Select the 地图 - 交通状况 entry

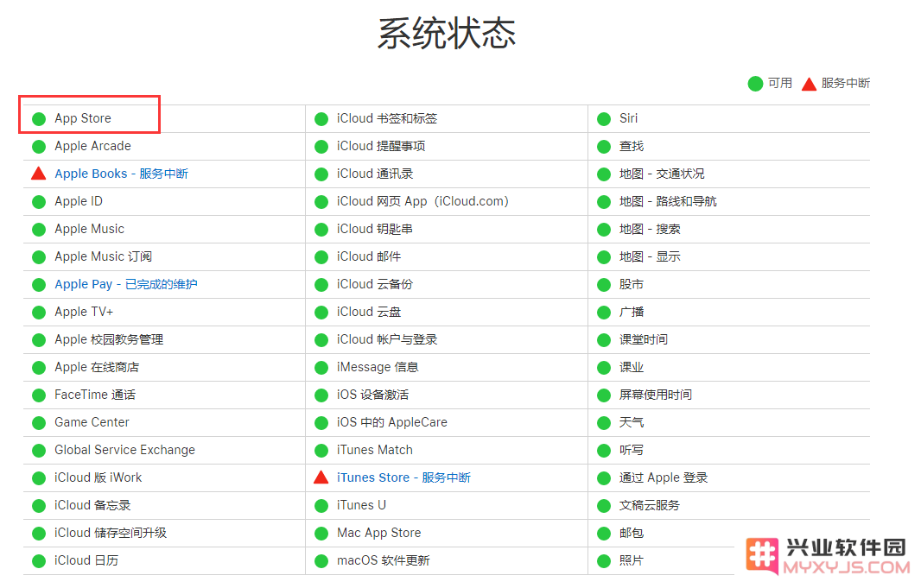coord(662,174)
